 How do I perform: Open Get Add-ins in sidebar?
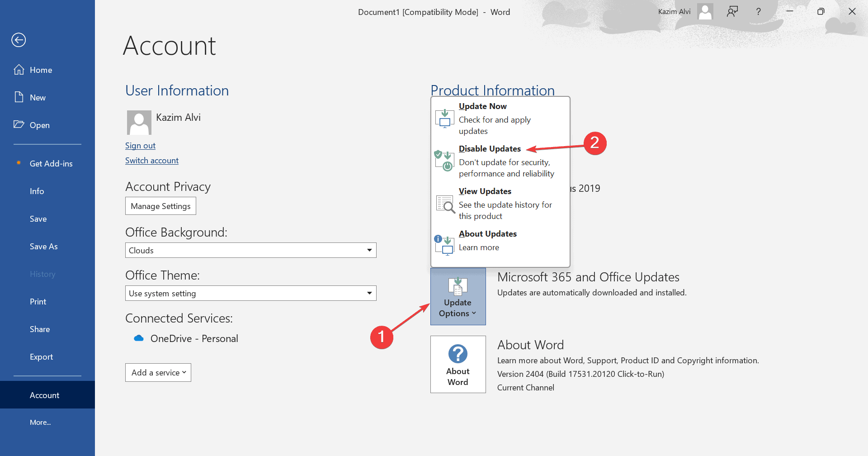(x=47, y=163)
